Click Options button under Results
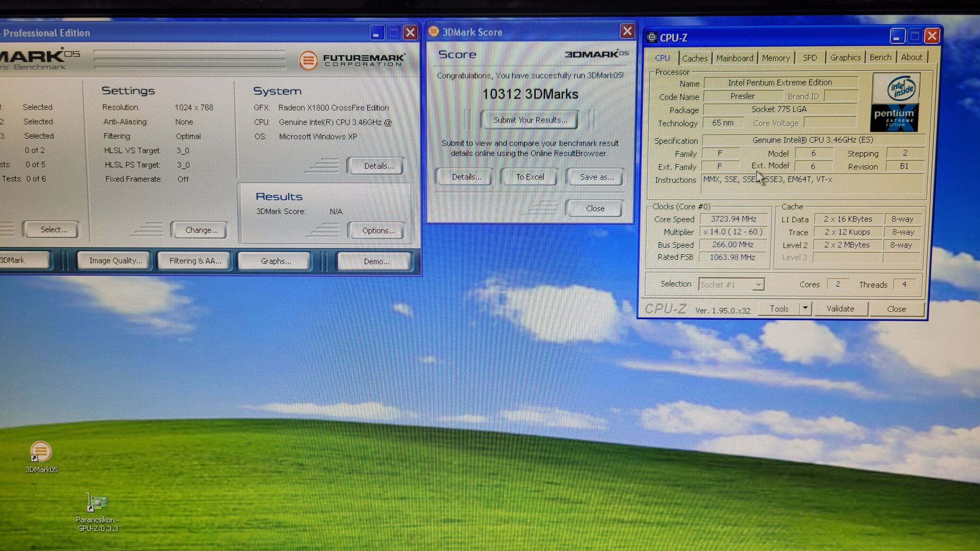The width and height of the screenshot is (980, 551). tap(378, 230)
